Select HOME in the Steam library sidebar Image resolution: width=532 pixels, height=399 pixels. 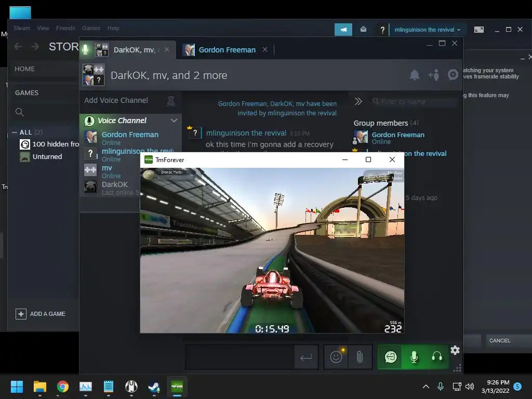tap(24, 69)
